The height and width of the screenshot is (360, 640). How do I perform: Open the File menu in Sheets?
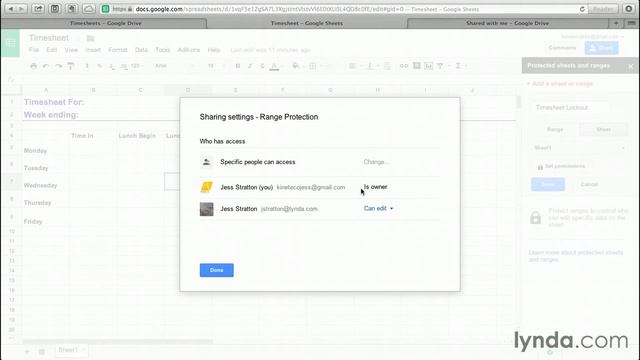pos(34,50)
